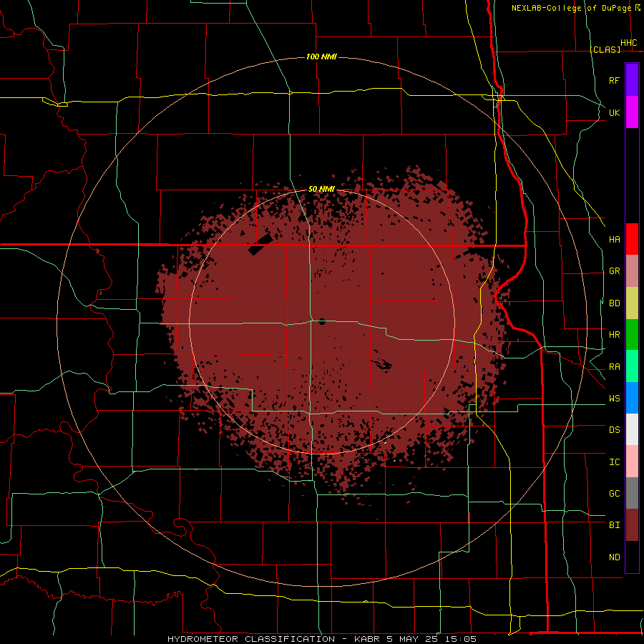Click the '100 NMI' range ring label
644x644 pixels.
click(x=321, y=57)
